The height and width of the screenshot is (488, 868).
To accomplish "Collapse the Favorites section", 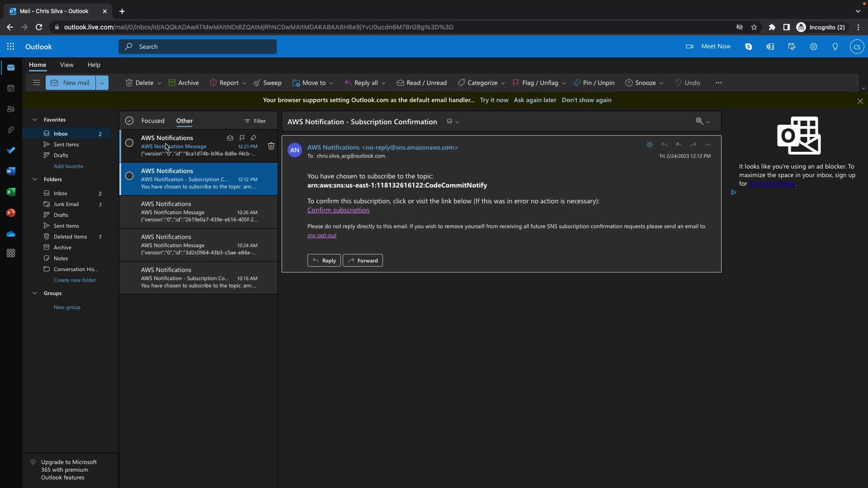I will (x=35, y=120).
